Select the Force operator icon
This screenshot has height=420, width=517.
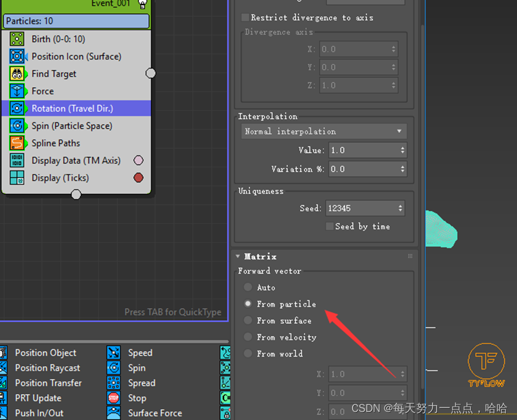(17, 91)
